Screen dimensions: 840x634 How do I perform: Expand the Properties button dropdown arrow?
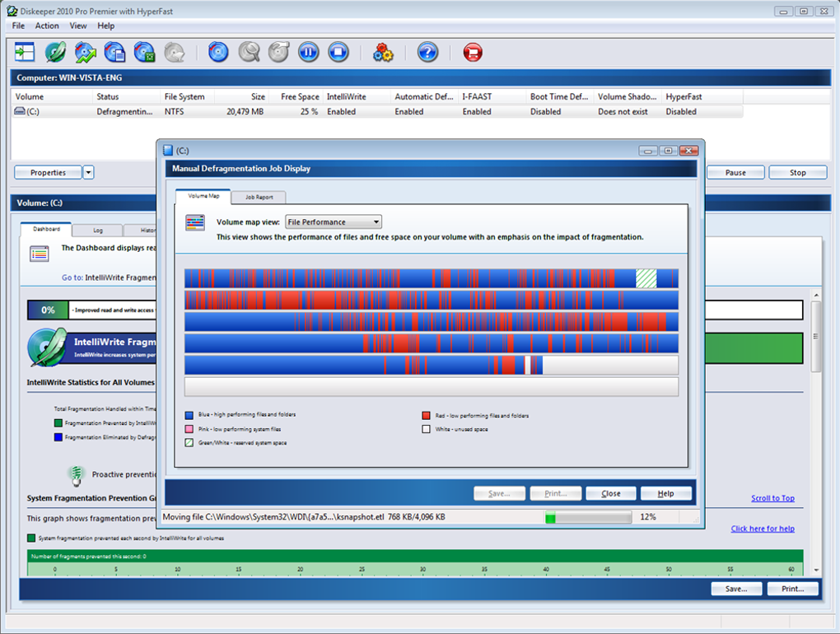click(88, 172)
